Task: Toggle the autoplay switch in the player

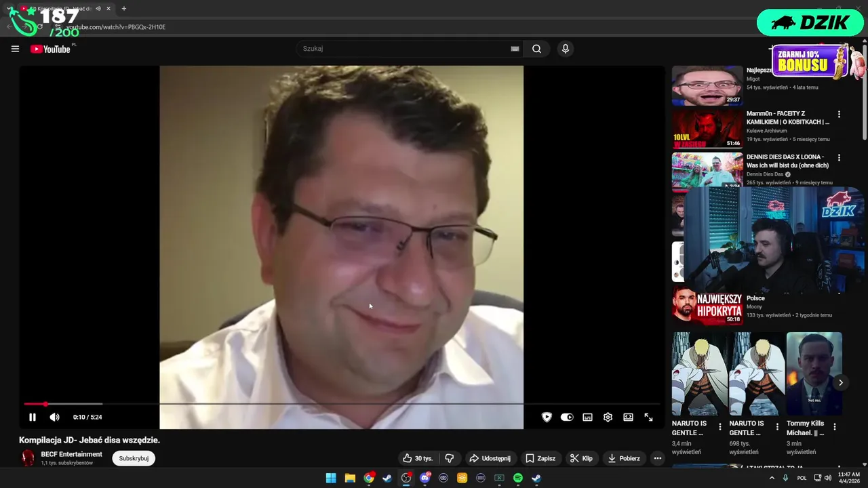Action: point(567,418)
